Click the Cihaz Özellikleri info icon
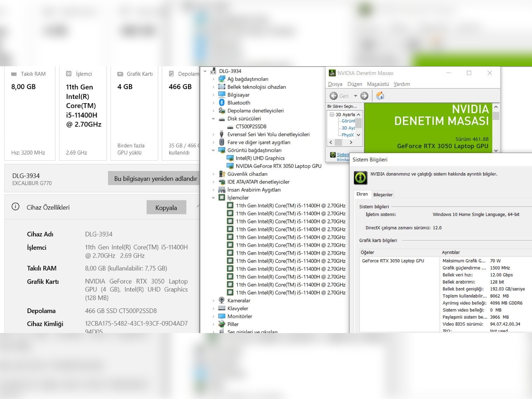Screen dimensions: 532x399 click(x=15, y=206)
